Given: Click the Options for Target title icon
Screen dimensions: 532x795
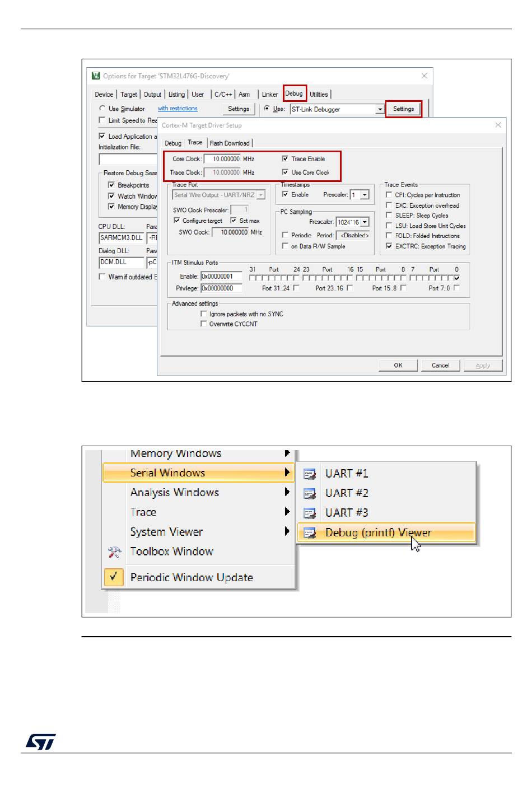Looking at the screenshot, I should point(96,76).
